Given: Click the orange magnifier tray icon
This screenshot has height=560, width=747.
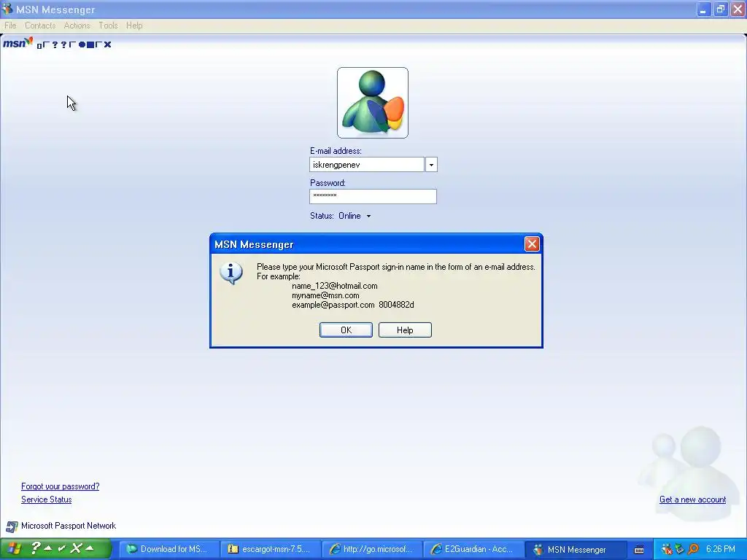Looking at the screenshot, I should click(x=693, y=549).
